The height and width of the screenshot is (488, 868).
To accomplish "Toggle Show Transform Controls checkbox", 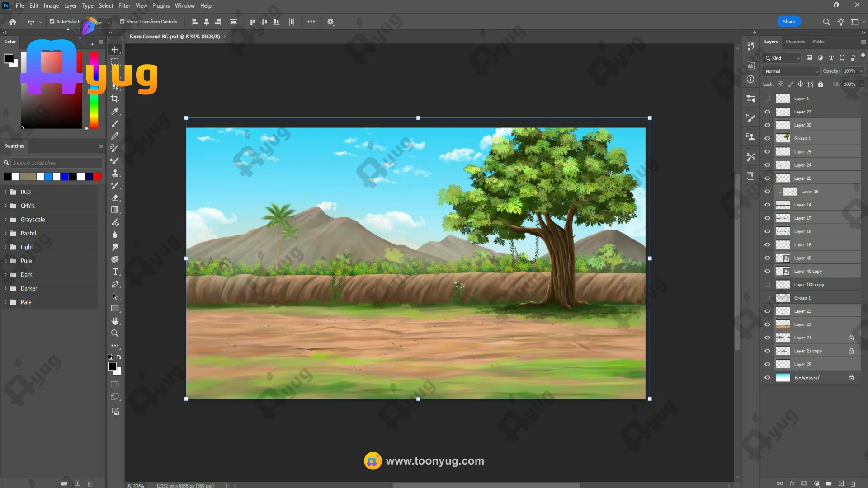I will click(x=122, y=22).
